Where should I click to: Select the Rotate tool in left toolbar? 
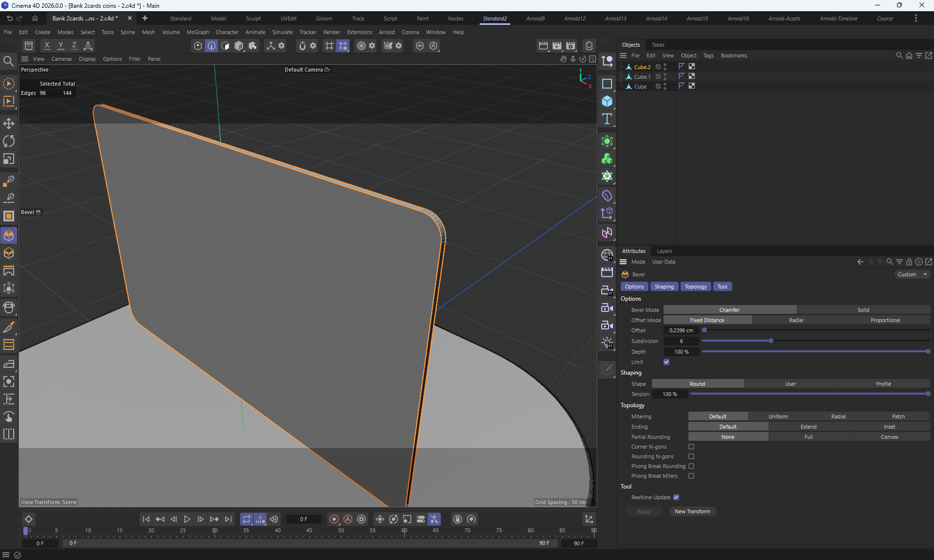[x=9, y=141]
